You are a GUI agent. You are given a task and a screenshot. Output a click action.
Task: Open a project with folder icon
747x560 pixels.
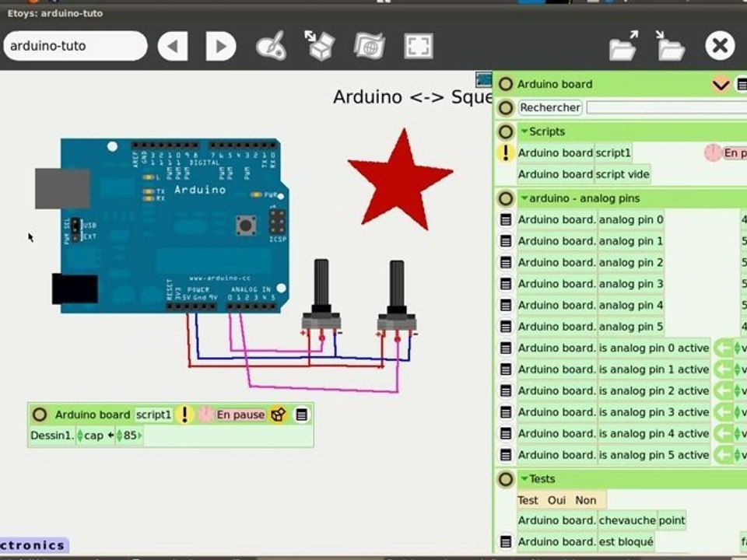coord(623,46)
